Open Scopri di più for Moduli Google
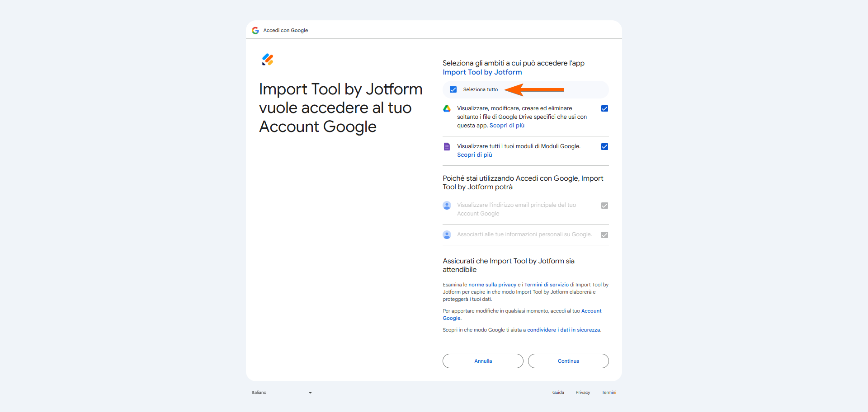868x412 pixels. point(474,155)
